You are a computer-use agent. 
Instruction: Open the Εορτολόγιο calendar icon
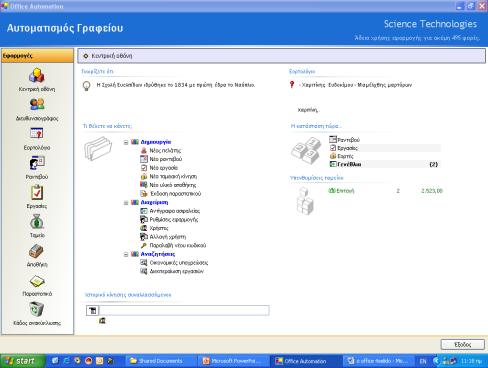37,134
